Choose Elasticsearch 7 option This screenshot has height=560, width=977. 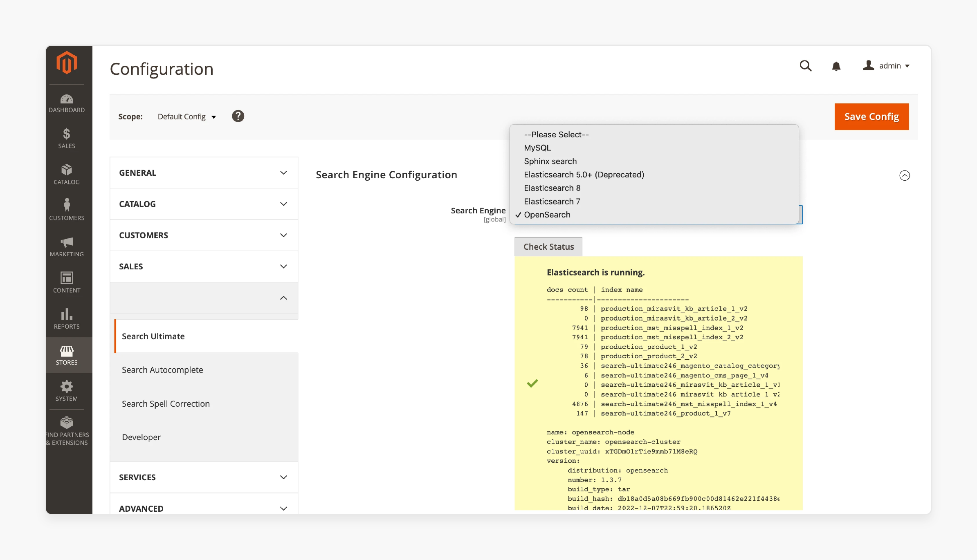click(x=654, y=201)
